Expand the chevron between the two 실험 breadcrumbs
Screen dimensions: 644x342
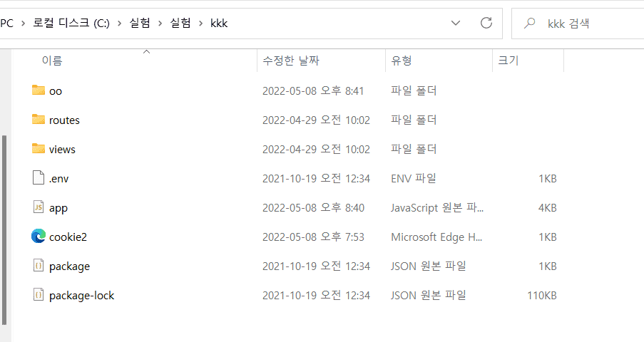pos(160,24)
